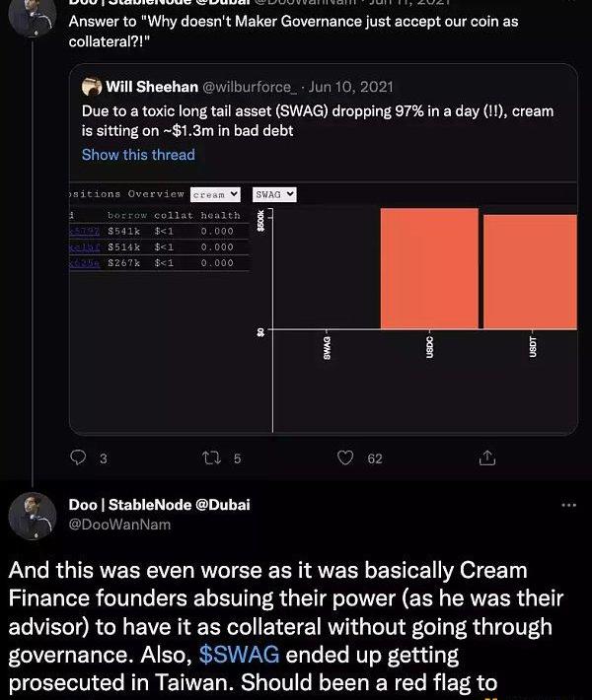Like the tweet with the heart icon
The height and width of the screenshot is (700, 592).
pyautogui.click(x=345, y=457)
